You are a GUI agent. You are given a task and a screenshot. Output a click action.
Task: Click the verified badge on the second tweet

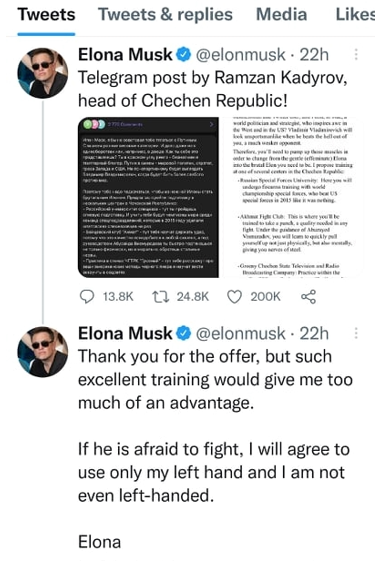pos(184,333)
